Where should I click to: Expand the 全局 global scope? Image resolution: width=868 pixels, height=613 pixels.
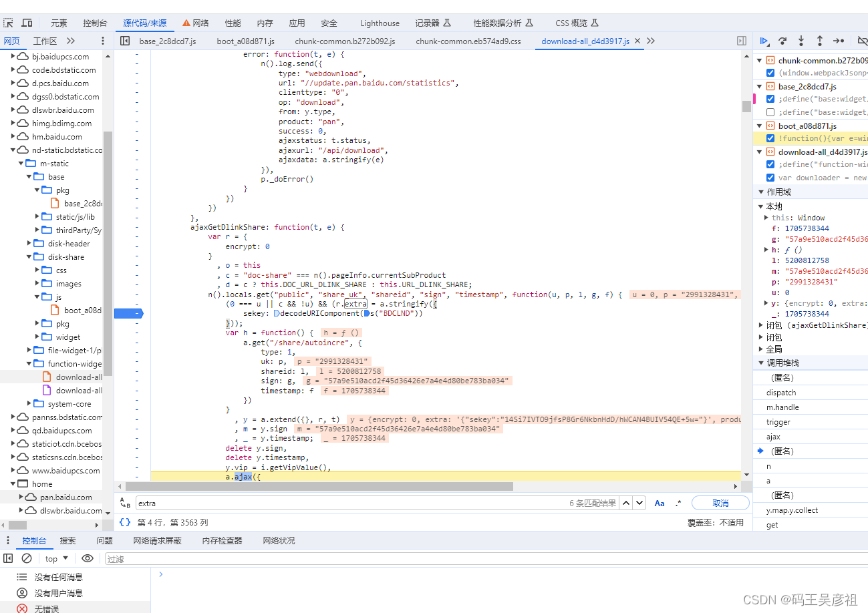click(760, 349)
